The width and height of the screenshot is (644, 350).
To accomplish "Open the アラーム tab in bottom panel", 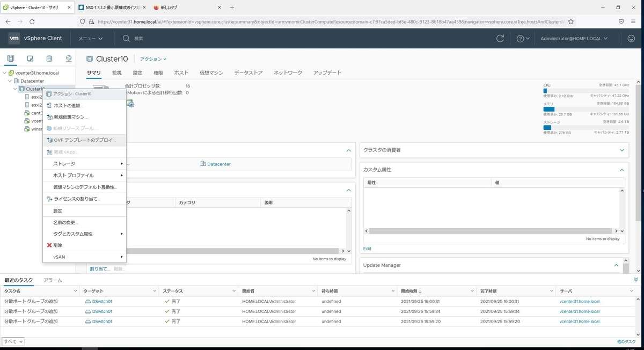I will click(x=53, y=280).
